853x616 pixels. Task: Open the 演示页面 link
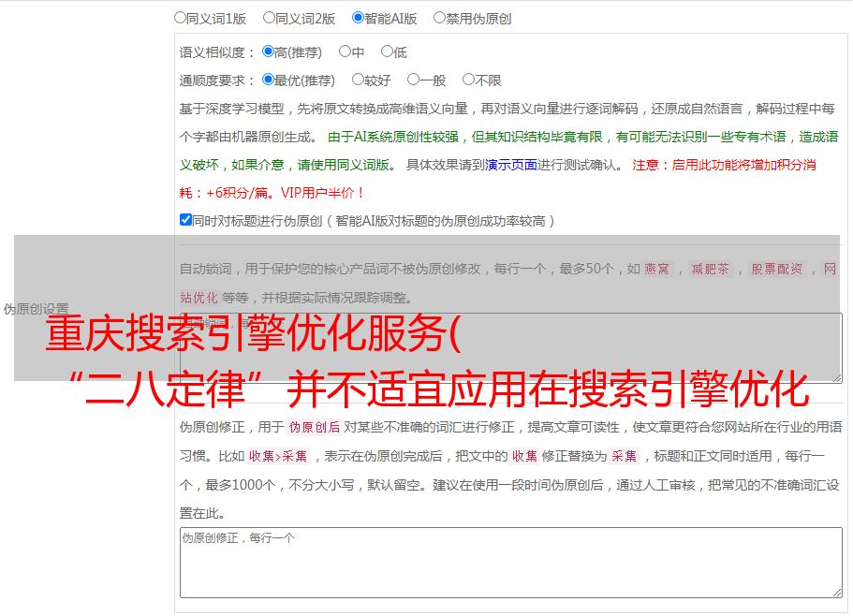tap(511, 165)
